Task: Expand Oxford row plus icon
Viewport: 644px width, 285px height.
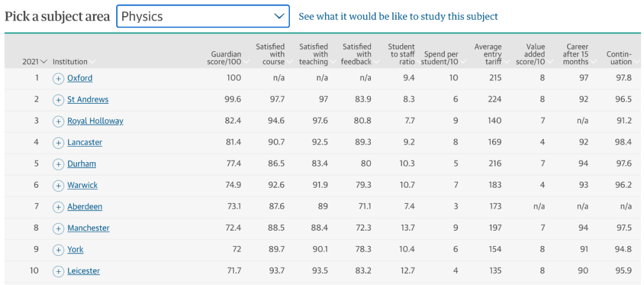Action: 58,78
